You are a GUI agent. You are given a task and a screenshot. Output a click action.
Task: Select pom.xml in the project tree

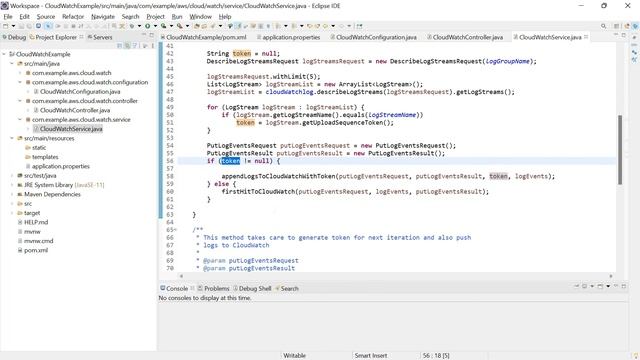tap(36, 250)
